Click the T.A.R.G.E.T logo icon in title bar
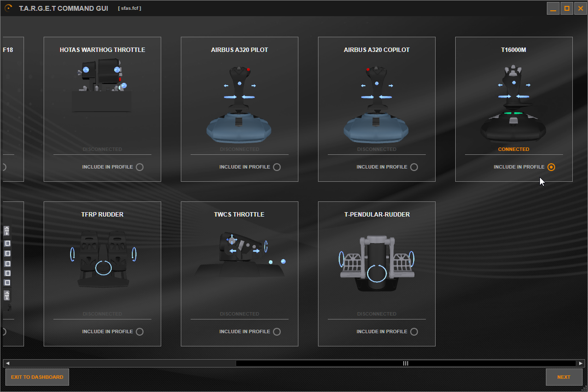Image resolution: width=588 pixels, height=392 pixels. [x=8, y=8]
